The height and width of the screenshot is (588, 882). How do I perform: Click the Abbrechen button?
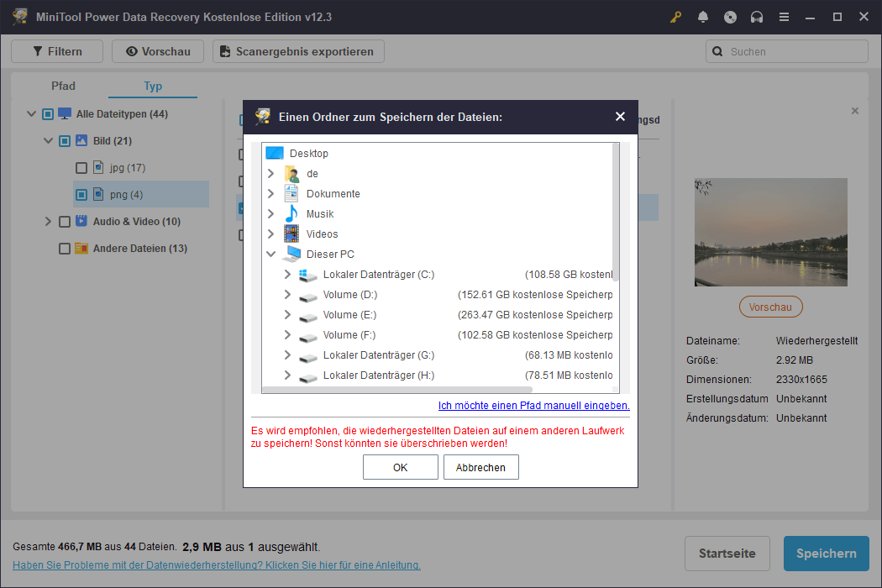point(480,467)
